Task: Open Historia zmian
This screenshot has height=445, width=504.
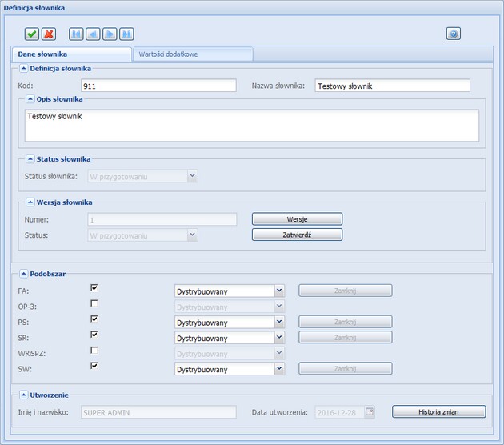Action: 438,412
